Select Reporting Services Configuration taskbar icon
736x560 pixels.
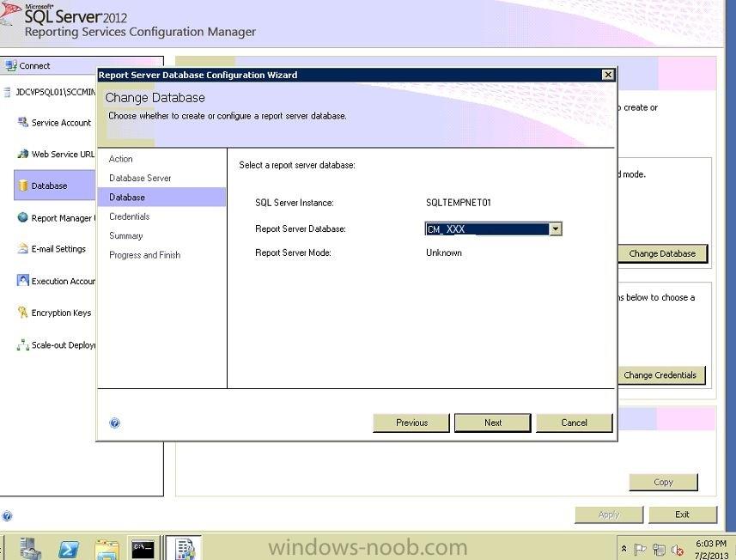185,548
